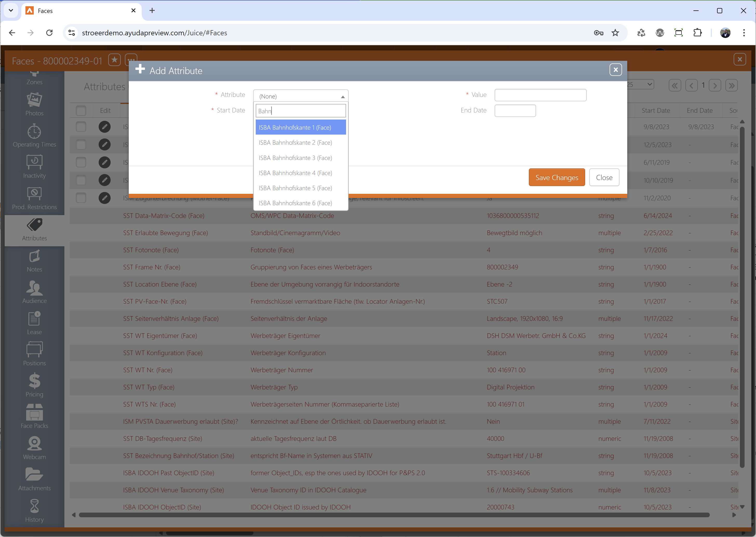This screenshot has height=537, width=756.
Task: Check the ISM Zugunterbrechung row checkbox
Action: [81, 198]
